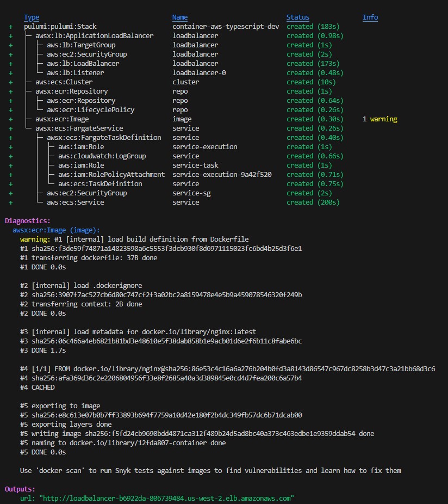This screenshot has height=504, width=448.
Task: Select the "#4 CACHED" line
Action: pyautogui.click(x=38, y=388)
